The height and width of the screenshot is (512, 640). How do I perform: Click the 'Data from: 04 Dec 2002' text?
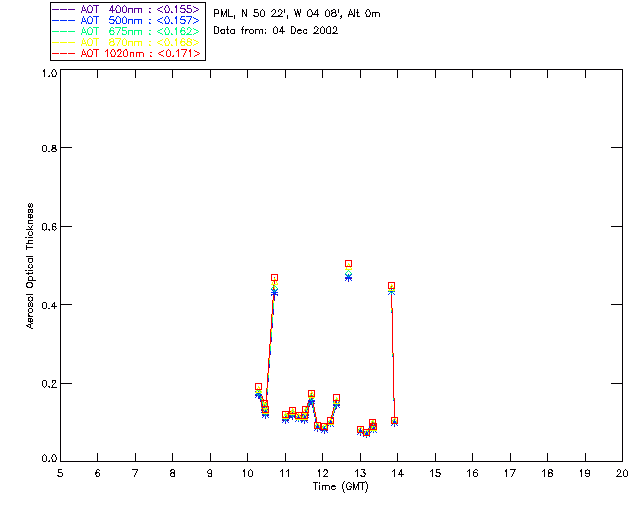point(276,31)
